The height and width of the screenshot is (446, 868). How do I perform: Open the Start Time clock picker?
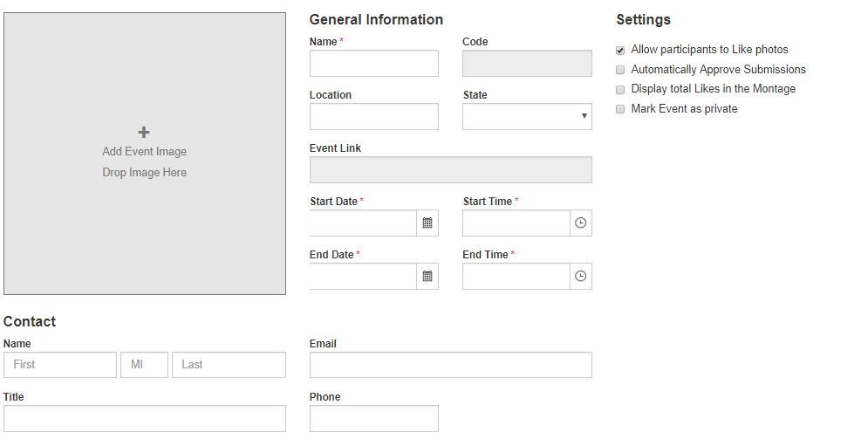(x=581, y=223)
